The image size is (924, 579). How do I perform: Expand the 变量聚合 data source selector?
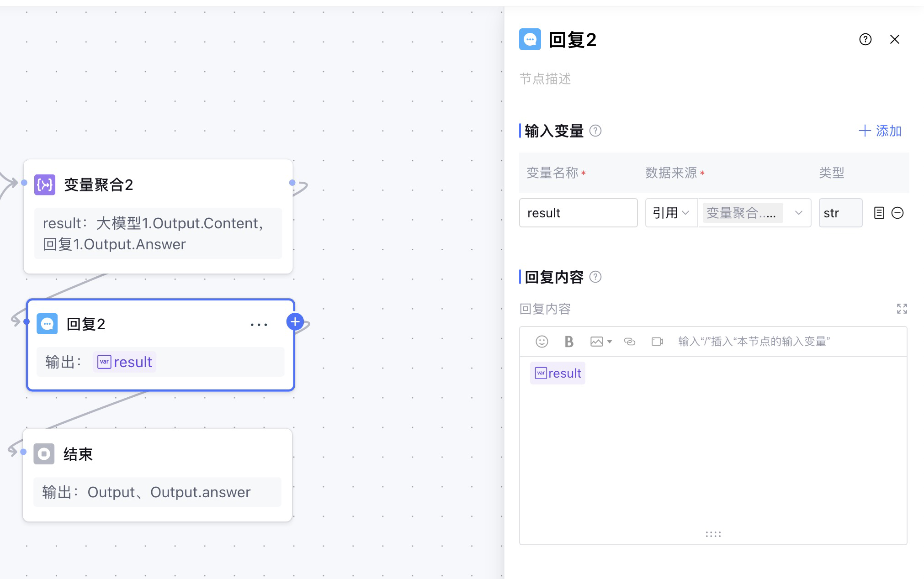point(798,213)
